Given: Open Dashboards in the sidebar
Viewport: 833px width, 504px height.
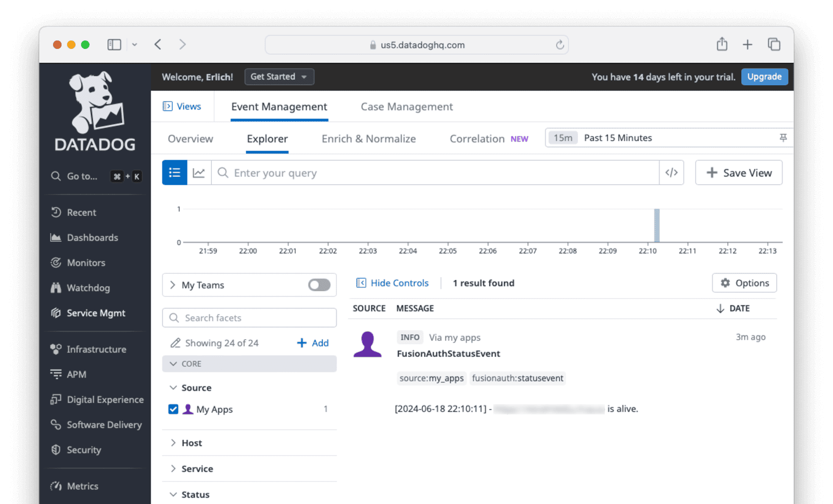Looking at the screenshot, I should point(84,238).
